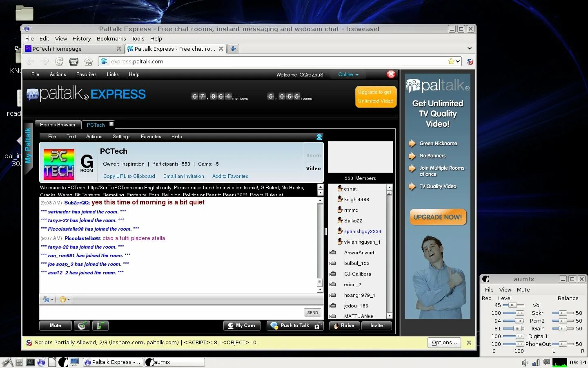
Task: Click webcam icon beside hoang1979_1
Action: point(333,295)
